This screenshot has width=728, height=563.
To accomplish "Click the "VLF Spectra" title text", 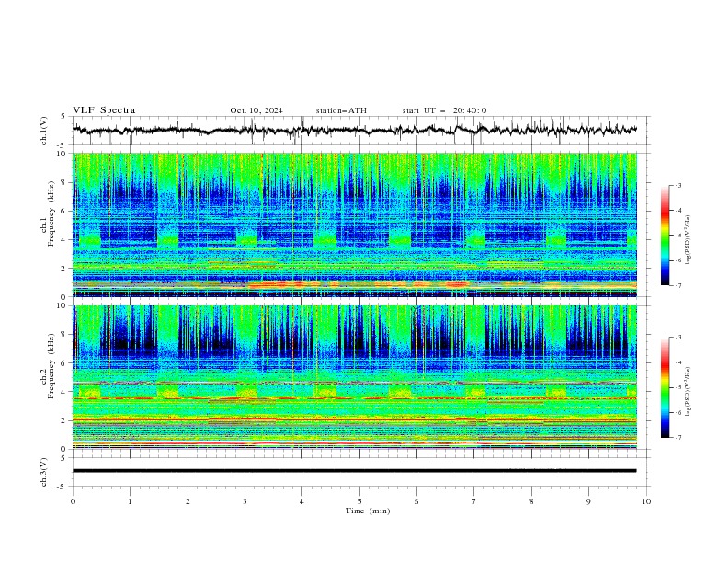I will tap(104, 110).
